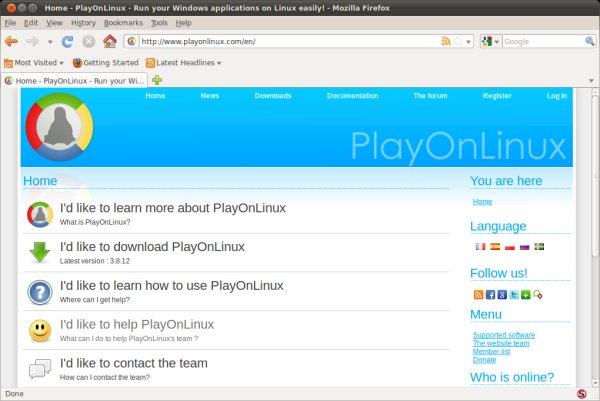Click the Register link

tap(497, 96)
